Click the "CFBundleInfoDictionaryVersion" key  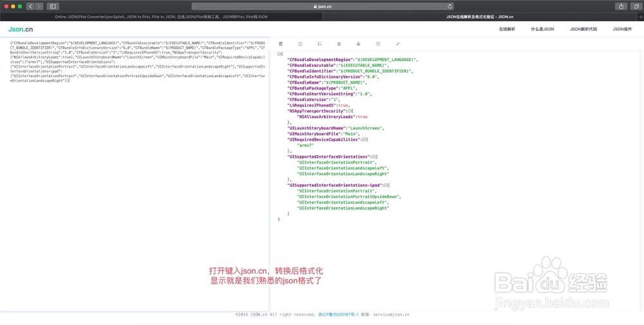pyautogui.click(x=325, y=77)
